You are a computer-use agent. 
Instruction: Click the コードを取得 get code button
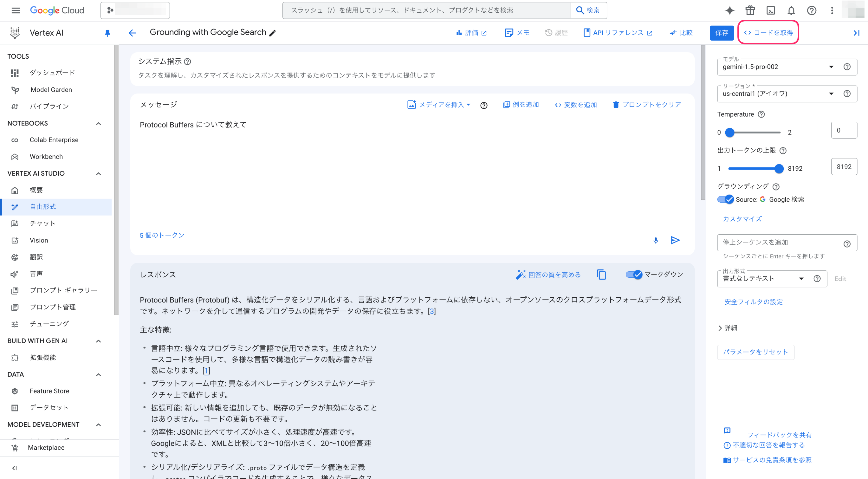pos(768,33)
